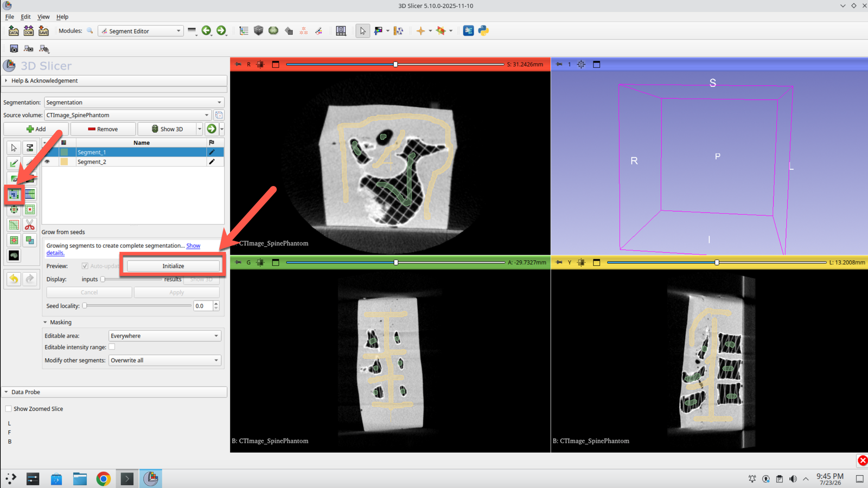Open the Load Data dialog icon
868x488 pixels.
click(14, 31)
